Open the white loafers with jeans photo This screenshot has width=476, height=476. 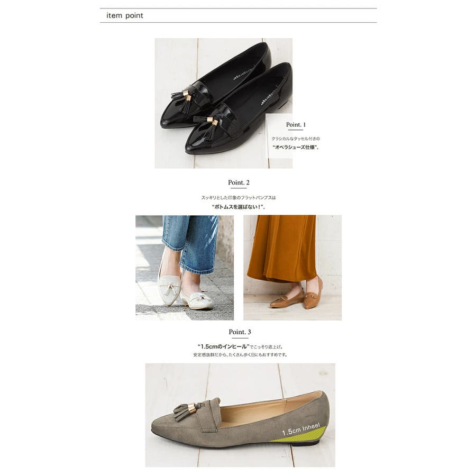pyautogui.click(x=185, y=268)
